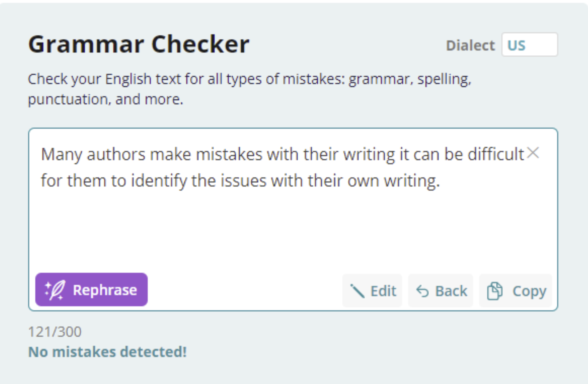The image size is (588, 384).
Task: Go back using the Back label
Action: [x=451, y=291]
